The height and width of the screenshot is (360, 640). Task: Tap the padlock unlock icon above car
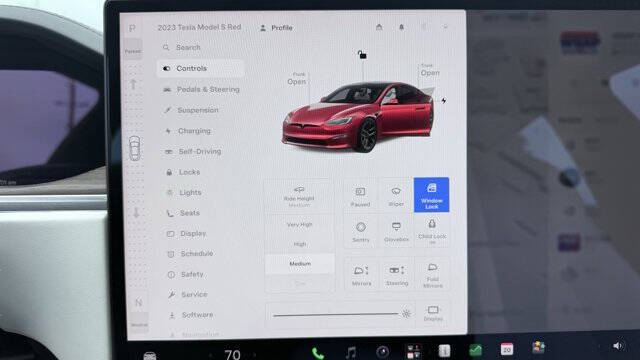click(x=362, y=54)
